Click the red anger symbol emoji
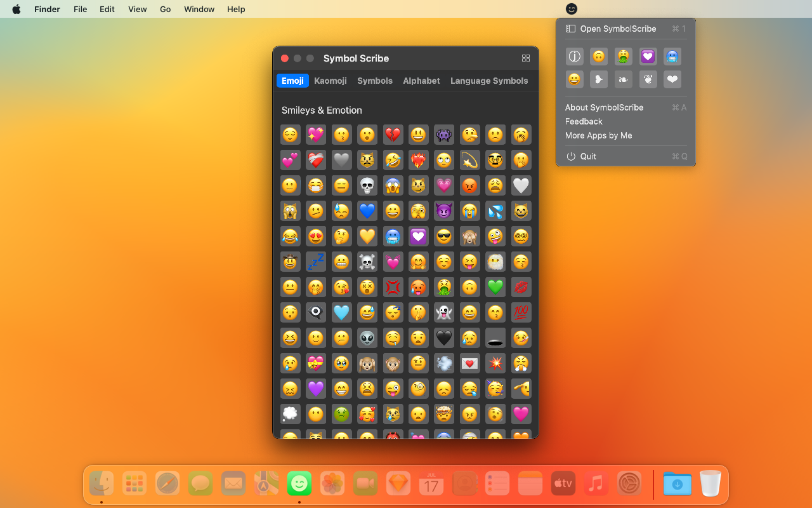 pos(393,287)
